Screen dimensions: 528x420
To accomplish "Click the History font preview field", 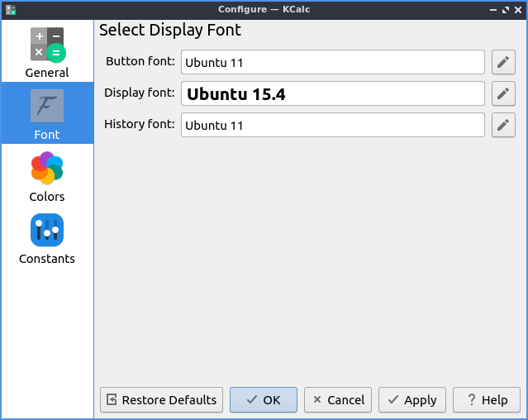I will tap(332, 125).
